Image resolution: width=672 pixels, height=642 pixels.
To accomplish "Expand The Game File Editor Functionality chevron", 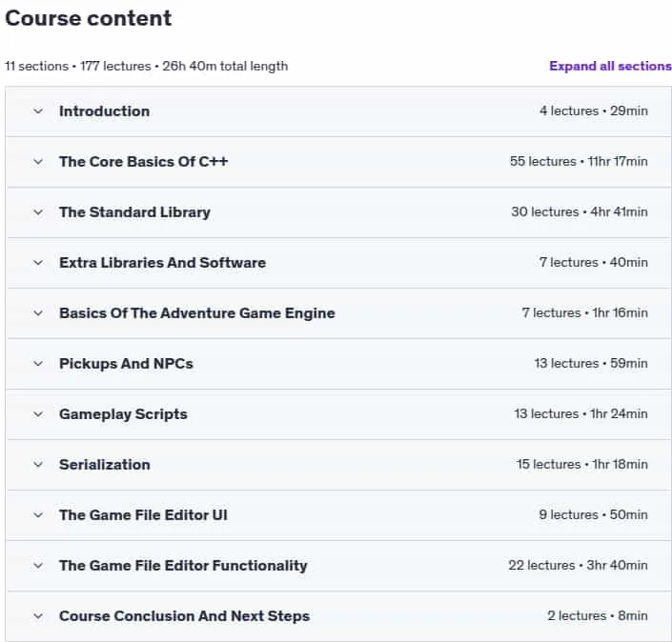I will [38, 566].
